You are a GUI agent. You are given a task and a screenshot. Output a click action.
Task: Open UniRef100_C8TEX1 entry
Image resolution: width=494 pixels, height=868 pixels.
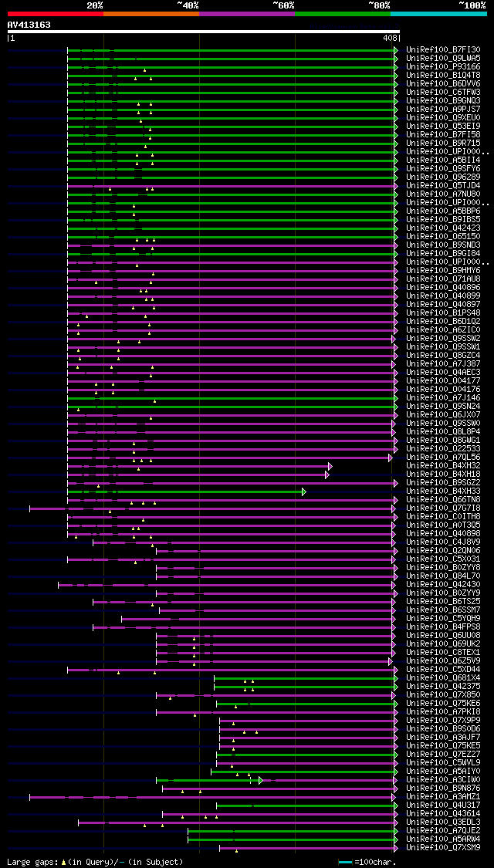[x=443, y=653]
